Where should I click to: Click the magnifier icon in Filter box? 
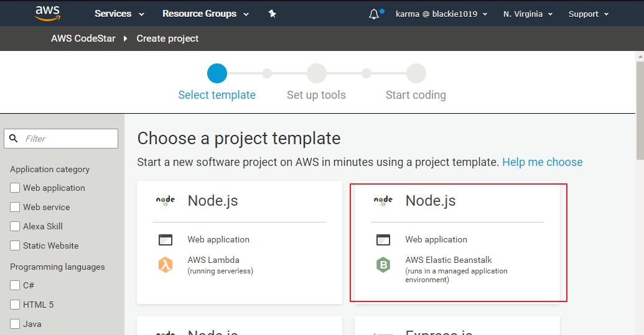[x=14, y=139]
